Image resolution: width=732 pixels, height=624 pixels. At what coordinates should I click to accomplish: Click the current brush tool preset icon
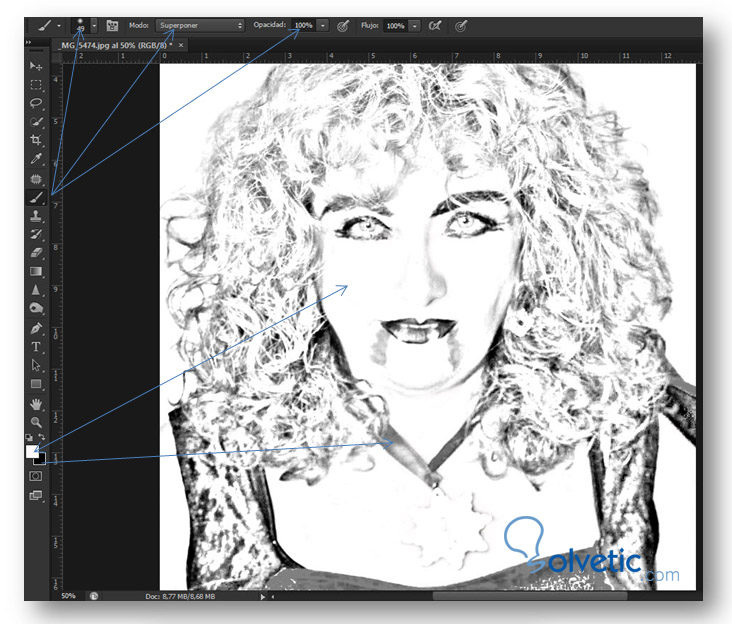click(44, 26)
